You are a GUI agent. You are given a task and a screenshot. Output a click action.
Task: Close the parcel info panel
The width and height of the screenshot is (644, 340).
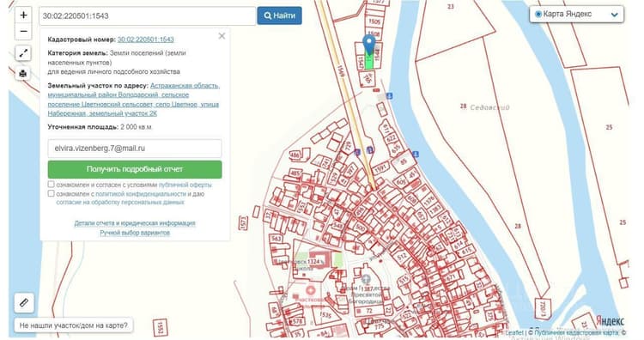point(222,36)
